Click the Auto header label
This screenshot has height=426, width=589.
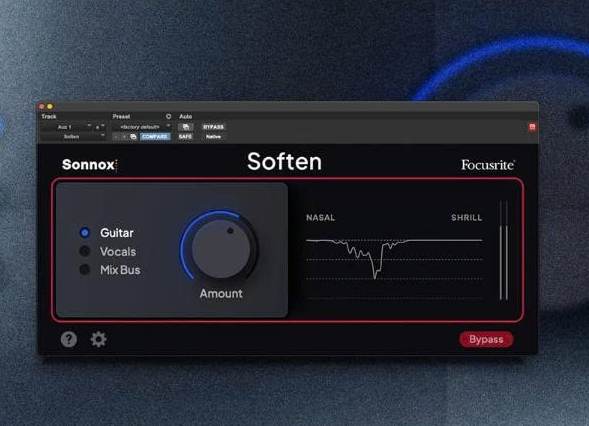[x=186, y=116]
